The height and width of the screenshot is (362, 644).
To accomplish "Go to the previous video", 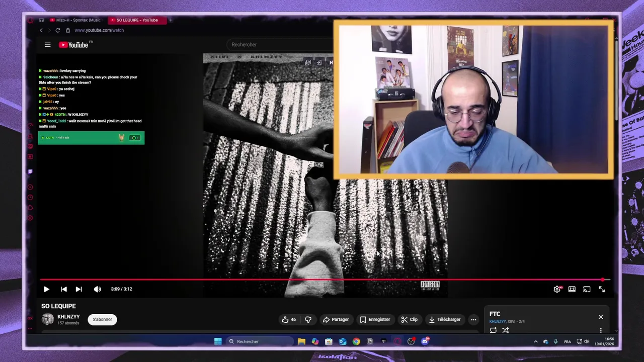I will (x=63, y=289).
